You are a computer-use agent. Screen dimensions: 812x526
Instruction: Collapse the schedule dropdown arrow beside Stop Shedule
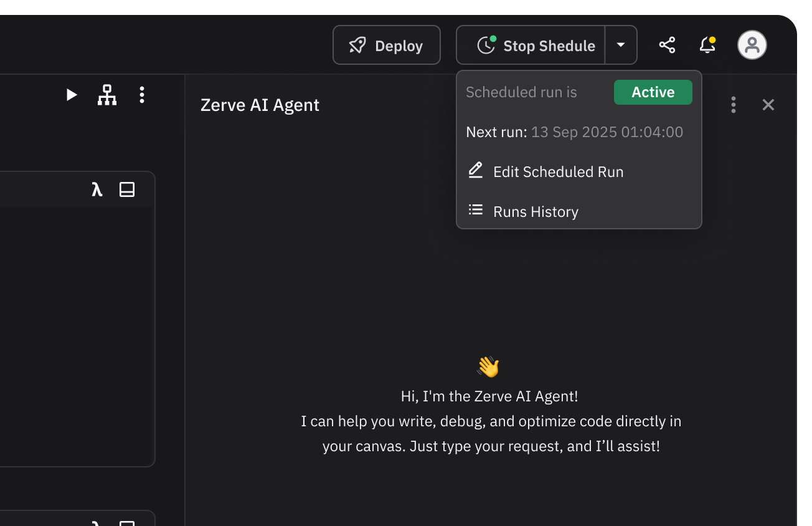(x=621, y=45)
